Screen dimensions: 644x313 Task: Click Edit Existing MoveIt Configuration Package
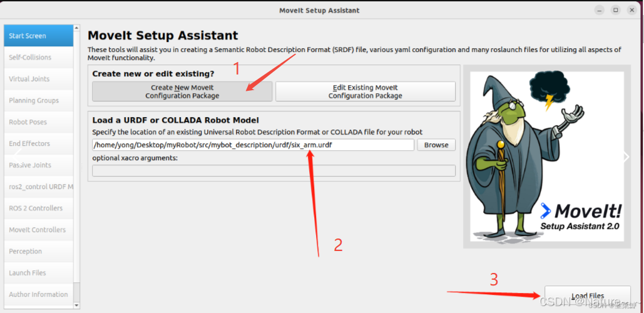(365, 91)
